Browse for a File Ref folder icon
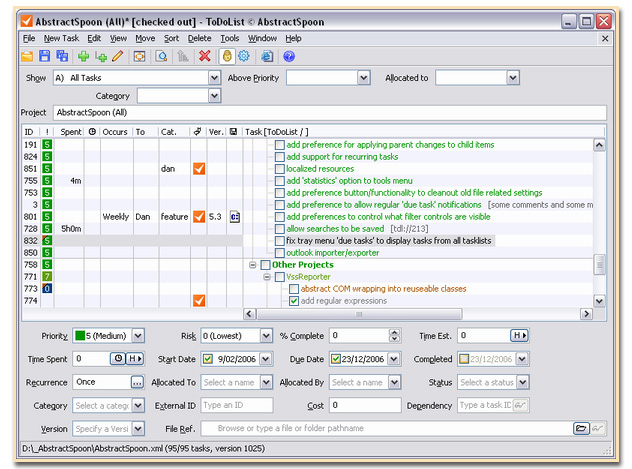632x469 pixels. tap(581, 428)
